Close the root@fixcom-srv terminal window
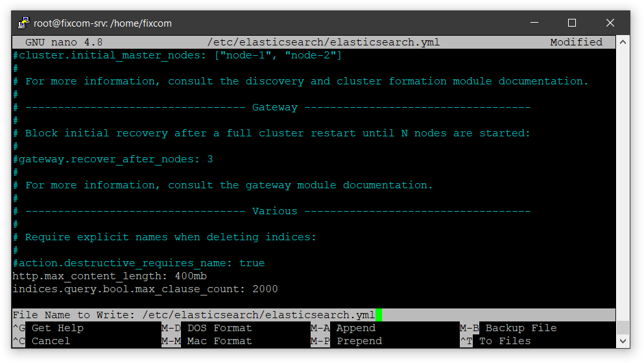This screenshot has height=363, width=644. tap(610, 23)
